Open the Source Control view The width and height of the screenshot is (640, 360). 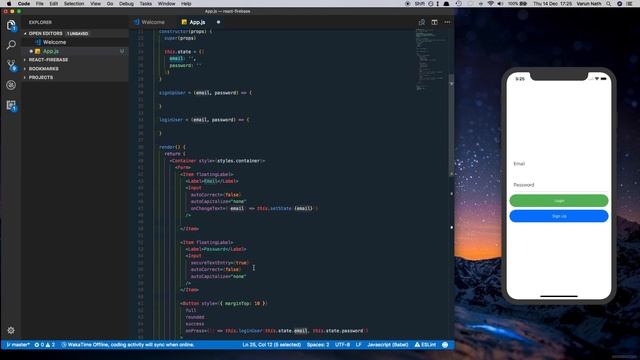(x=11, y=64)
